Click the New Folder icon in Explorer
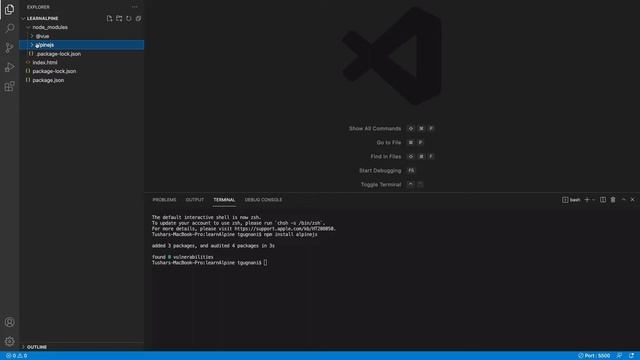This screenshot has height=360, width=640. pyautogui.click(x=119, y=18)
